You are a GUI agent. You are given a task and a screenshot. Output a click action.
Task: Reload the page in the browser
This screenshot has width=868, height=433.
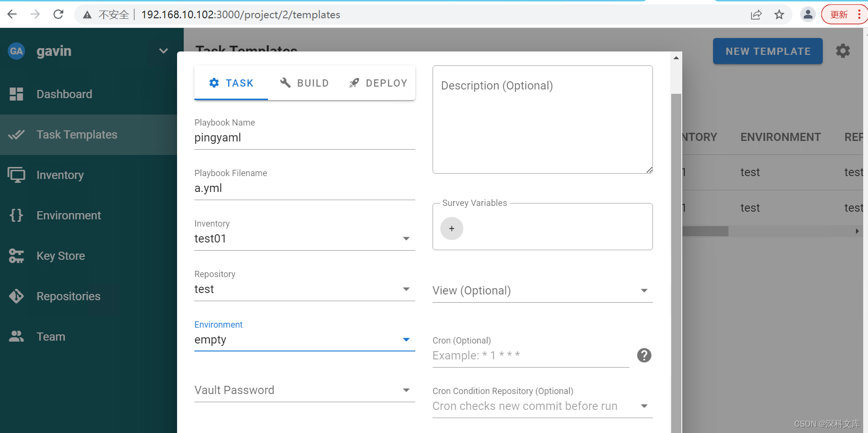coord(58,14)
